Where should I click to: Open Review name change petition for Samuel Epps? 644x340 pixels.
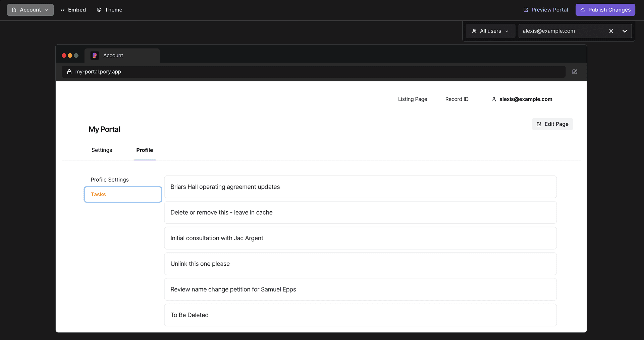point(360,289)
